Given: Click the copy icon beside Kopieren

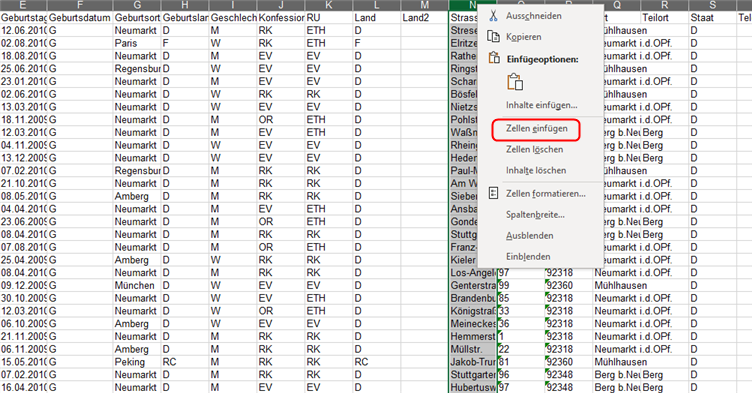Looking at the screenshot, I should (x=493, y=36).
